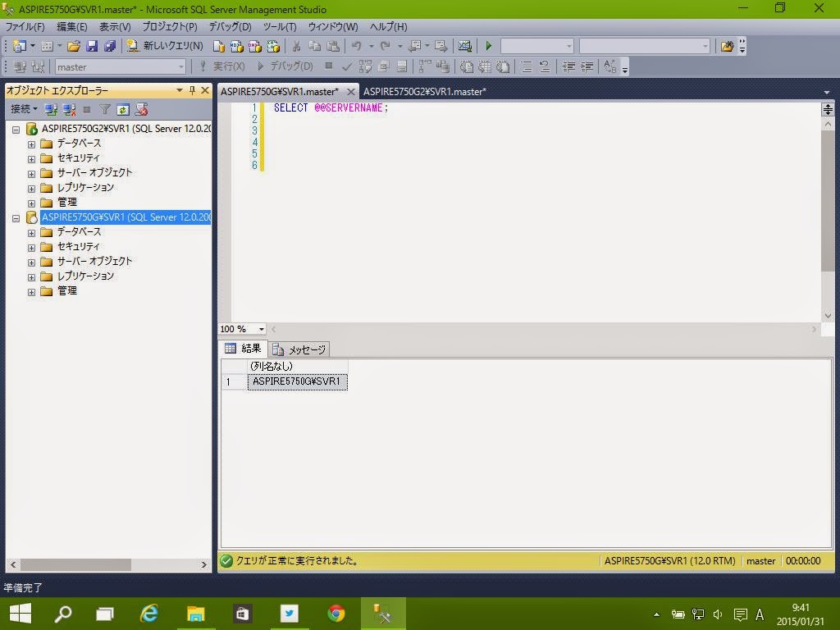The width and height of the screenshot is (840, 630).
Task: Click the Cancel Executing Query stop icon
Action: (x=329, y=66)
